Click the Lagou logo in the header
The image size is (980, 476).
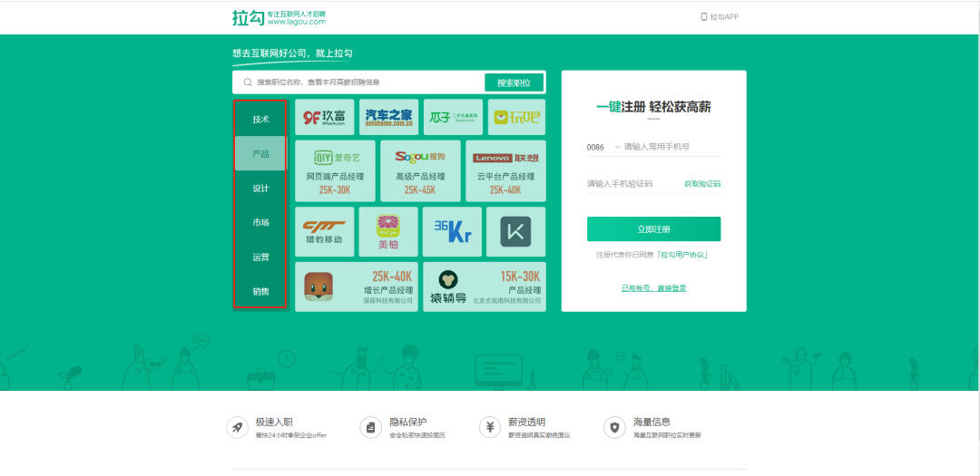point(249,17)
